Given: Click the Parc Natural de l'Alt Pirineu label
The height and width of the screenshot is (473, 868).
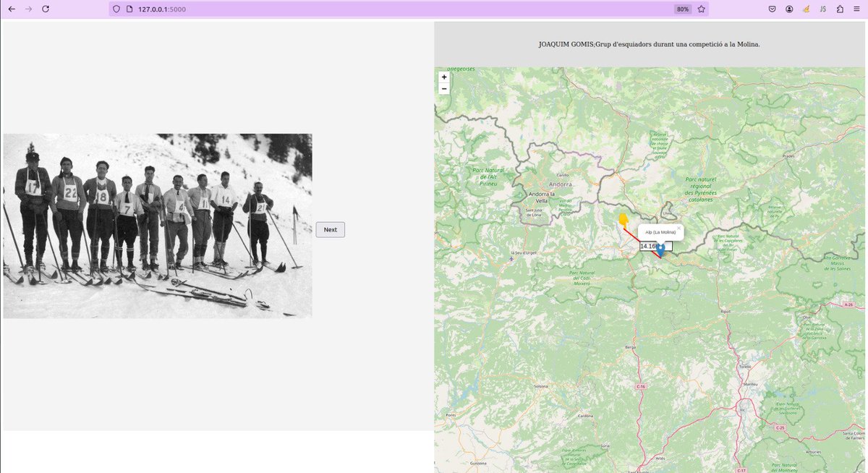Looking at the screenshot, I should tap(488, 177).
